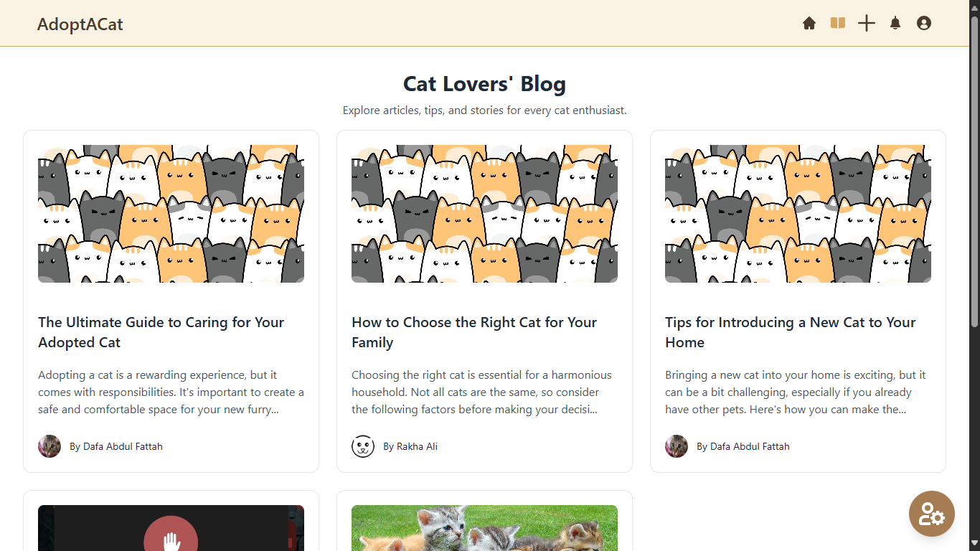This screenshot has height=551, width=980.
Task: Open 'How to Choose the Right Cat for Your Family'
Action: pyautogui.click(x=473, y=332)
